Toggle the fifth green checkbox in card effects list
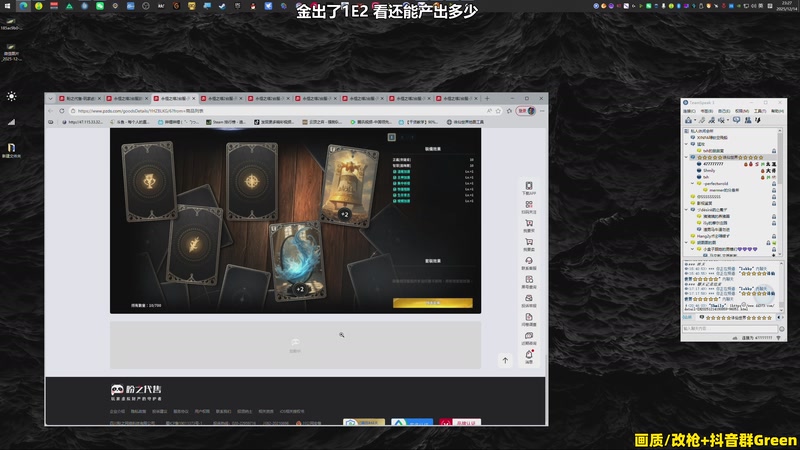The height and width of the screenshot is (450, 800). (394, 195)
